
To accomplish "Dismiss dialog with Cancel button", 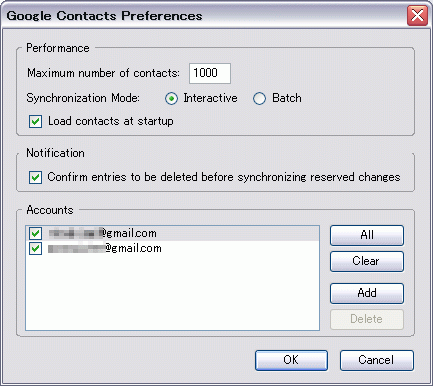I will pos(377,360).
